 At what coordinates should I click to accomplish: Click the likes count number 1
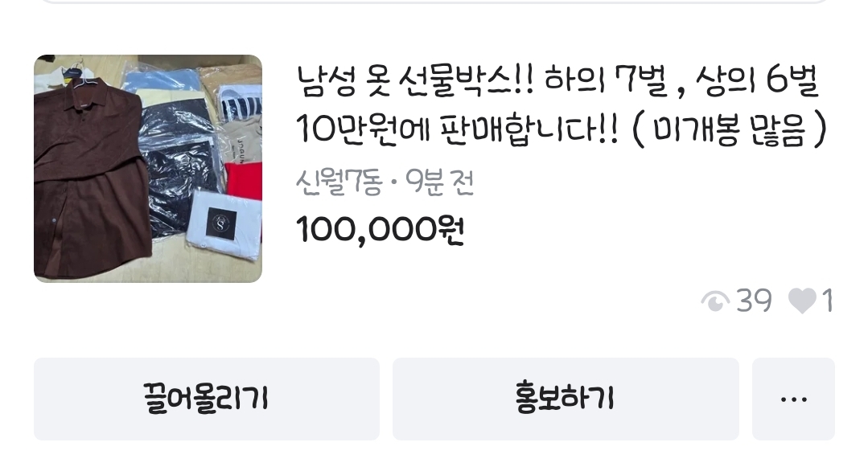coord(827,301)
